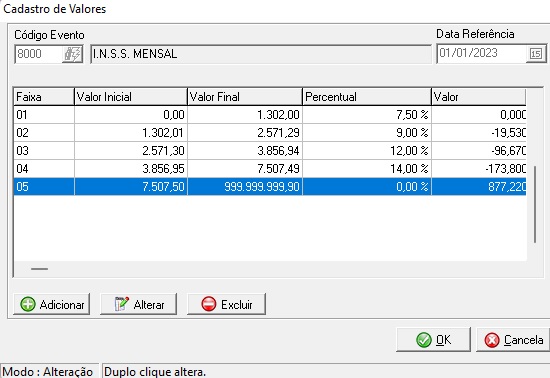Confirm with the OK button
The width and height of the screenshot is (550, 378).
point(433,339)
